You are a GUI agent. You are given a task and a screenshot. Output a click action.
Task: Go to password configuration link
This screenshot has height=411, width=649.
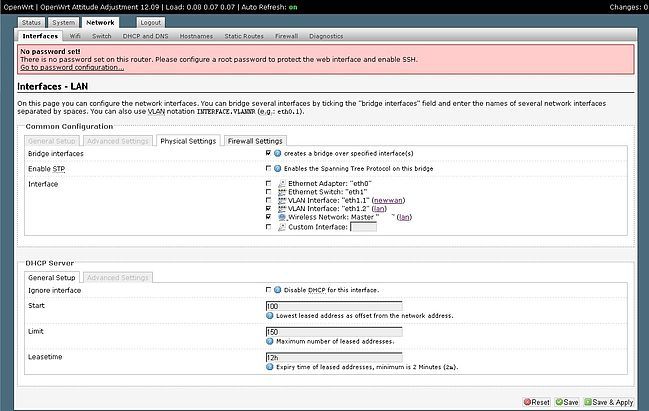[x=65, y=67]
